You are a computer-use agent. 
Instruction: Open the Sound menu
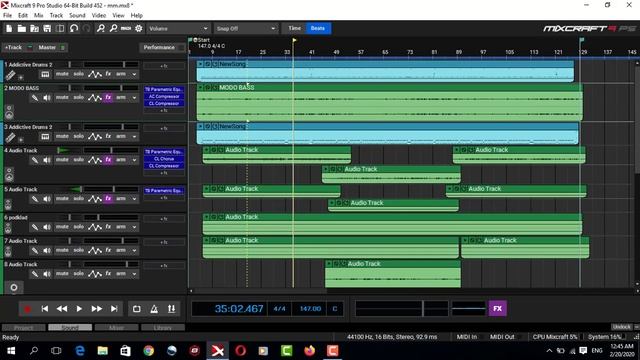point(77,15)
